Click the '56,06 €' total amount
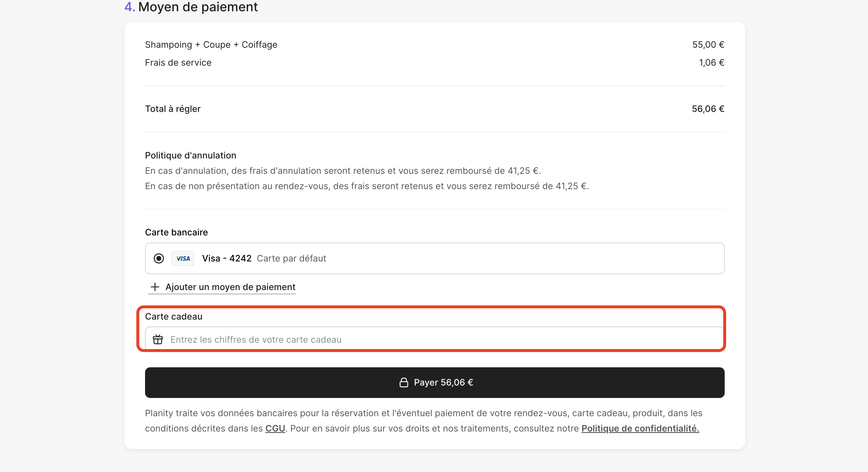 (x=708, y=109)
